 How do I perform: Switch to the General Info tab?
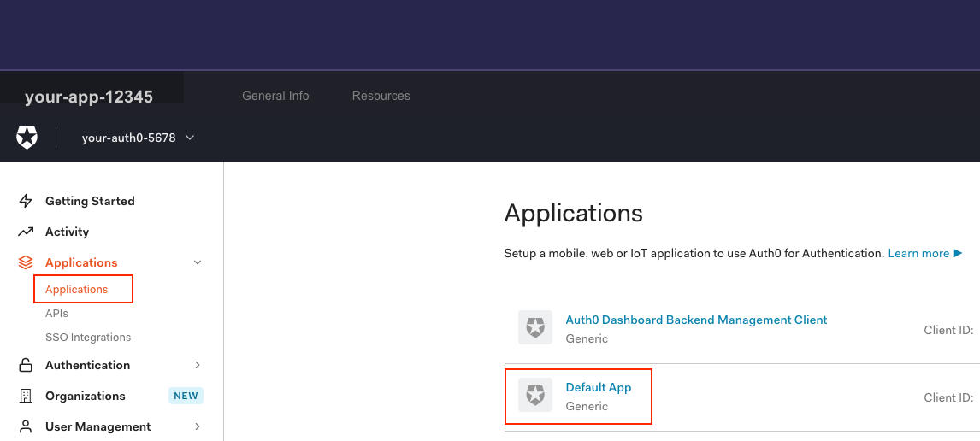[275, 97]
